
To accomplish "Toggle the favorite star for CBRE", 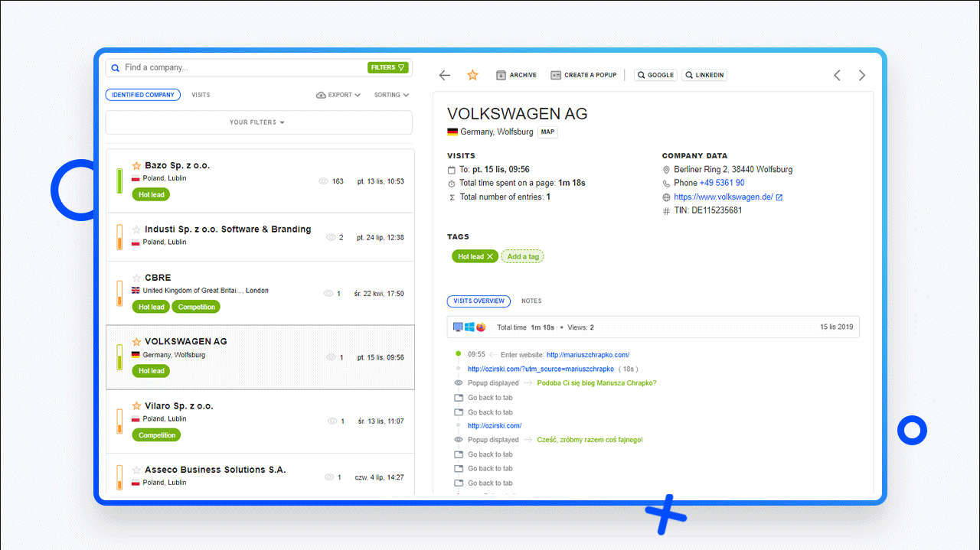I will click(136, 278).
